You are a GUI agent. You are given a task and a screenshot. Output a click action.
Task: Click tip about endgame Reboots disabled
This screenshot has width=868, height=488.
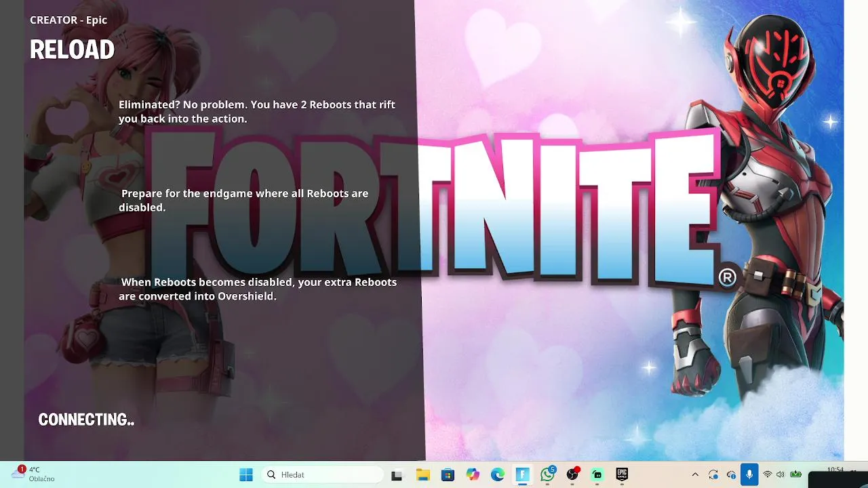coord(244,200)
